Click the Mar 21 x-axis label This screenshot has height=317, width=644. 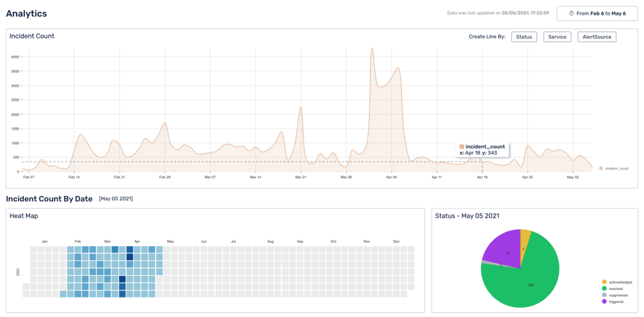[x=301, y=177]
